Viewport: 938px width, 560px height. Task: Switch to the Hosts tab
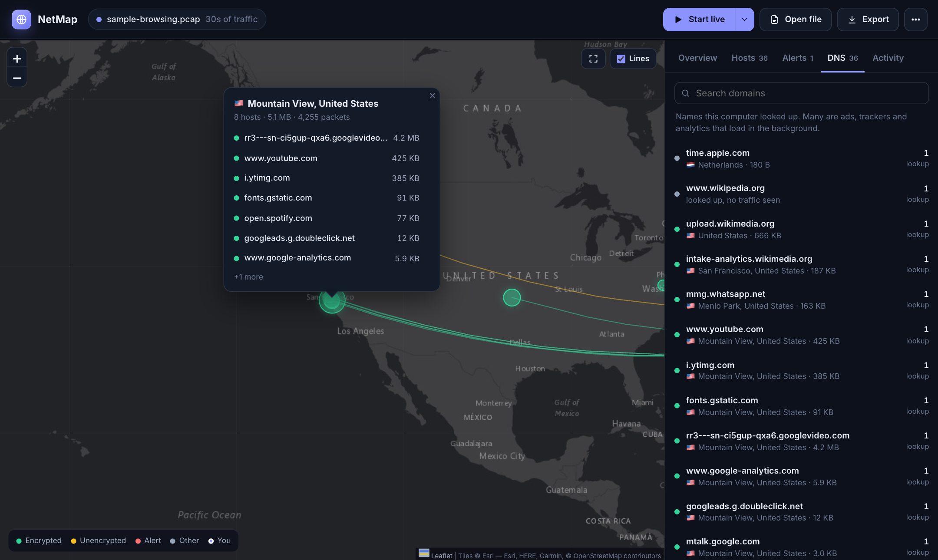point(750,58)
